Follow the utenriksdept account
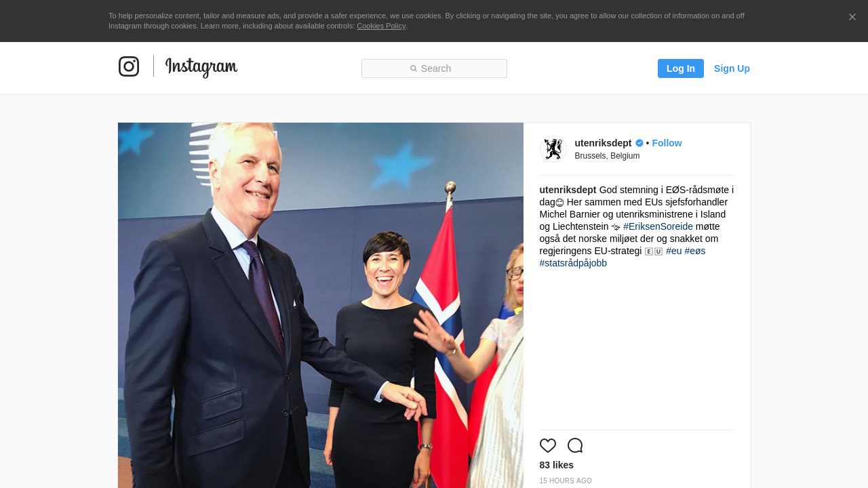The height and width of the screenshot is (488, 868). [x=667, y=143]
